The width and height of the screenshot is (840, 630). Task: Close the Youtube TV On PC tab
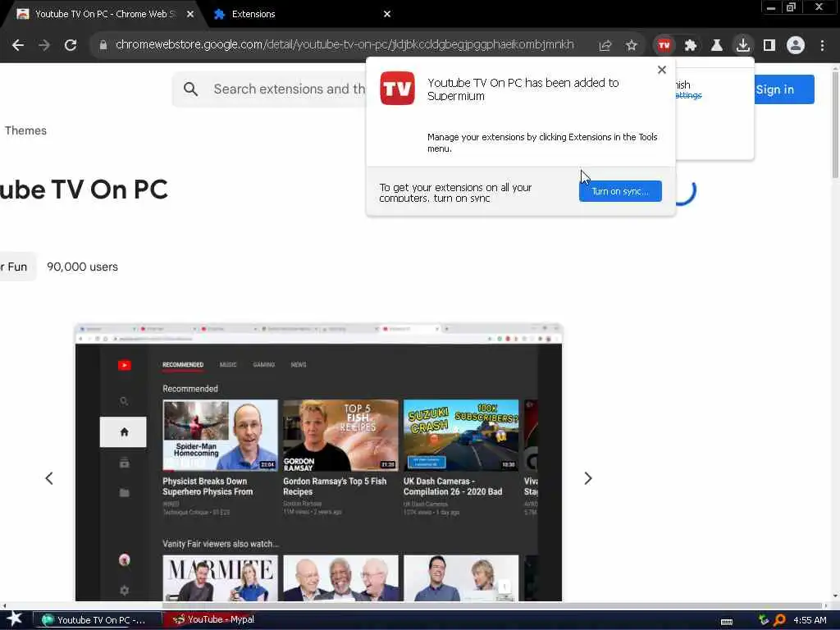[x=190, y=14]
